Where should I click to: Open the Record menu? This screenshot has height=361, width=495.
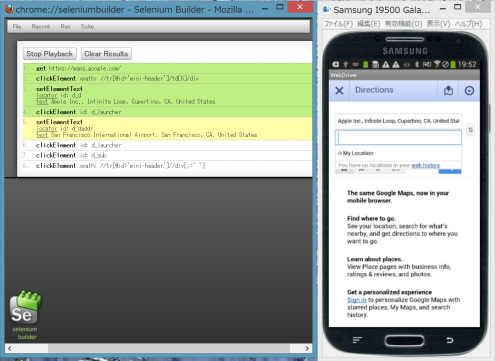coord(41,26)
